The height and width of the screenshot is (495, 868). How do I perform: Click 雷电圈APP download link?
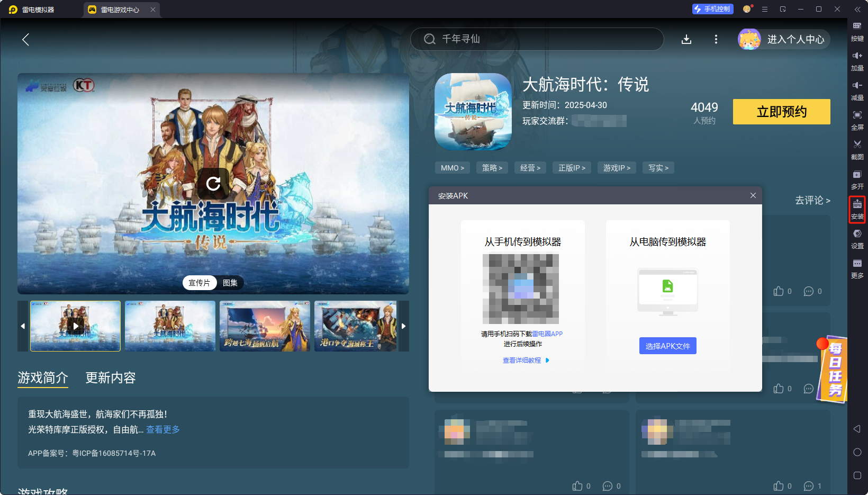pyautogui.click(x=547, y=334)
